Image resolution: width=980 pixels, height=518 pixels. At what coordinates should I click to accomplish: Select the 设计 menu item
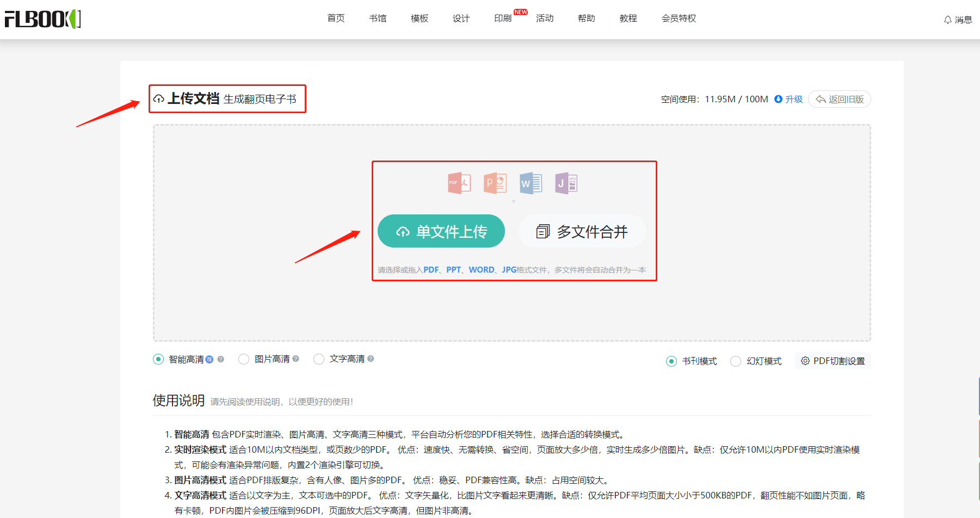[x=461, y=18]
